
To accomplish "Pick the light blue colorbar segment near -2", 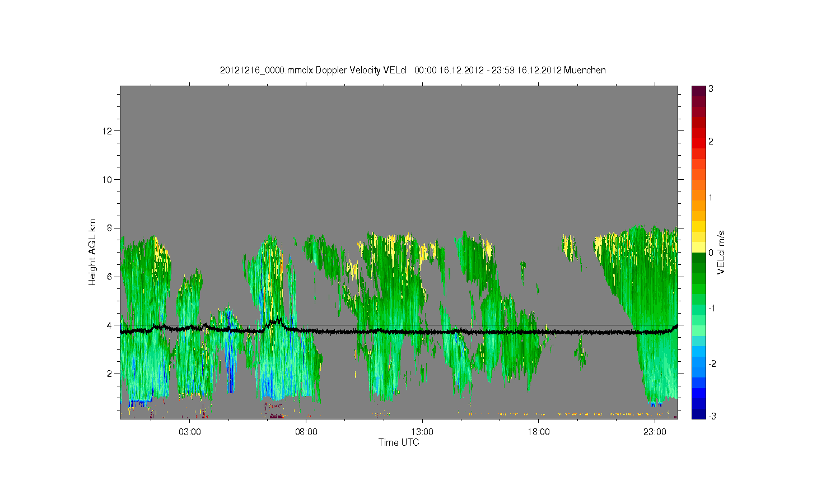I will tap(698, 363).
